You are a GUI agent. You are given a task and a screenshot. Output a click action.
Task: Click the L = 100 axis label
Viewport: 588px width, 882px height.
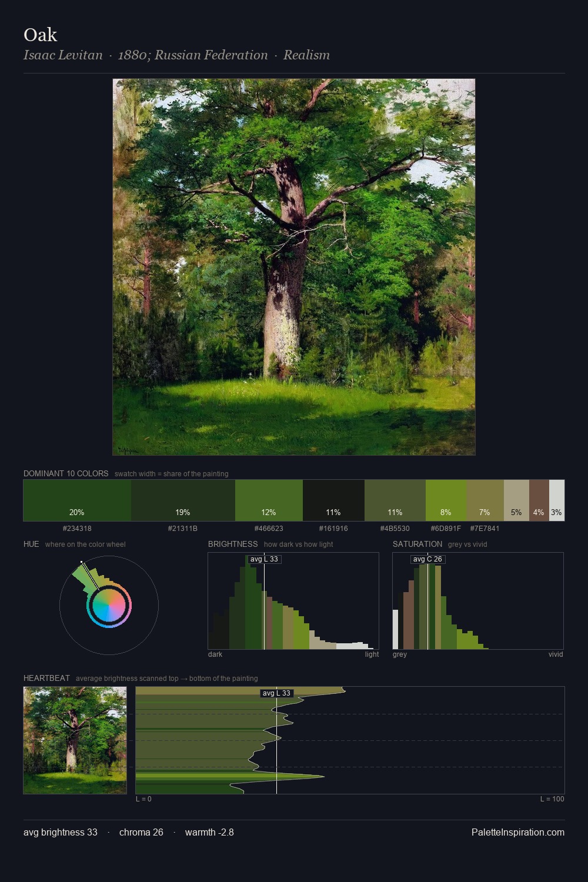(552, 799)
